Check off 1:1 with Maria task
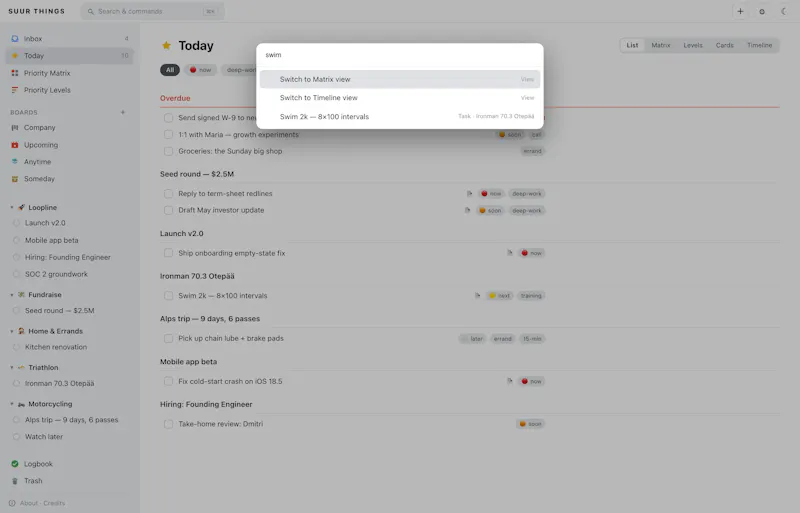The image size is (800, 513). pyautogui.click(x=168, y=135)
